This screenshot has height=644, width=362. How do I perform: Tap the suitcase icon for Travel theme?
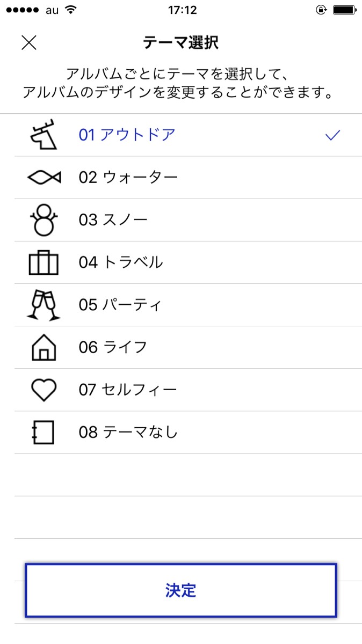coord(43,262)
